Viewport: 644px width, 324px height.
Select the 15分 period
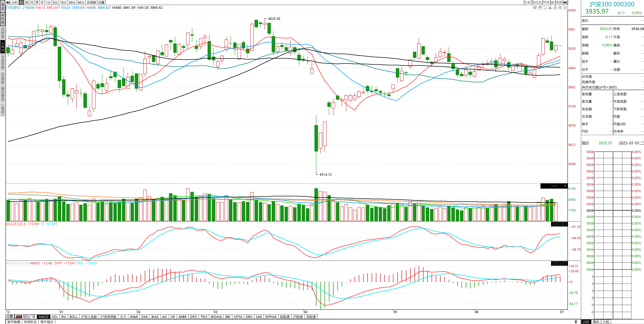click(x=63, y=3)
